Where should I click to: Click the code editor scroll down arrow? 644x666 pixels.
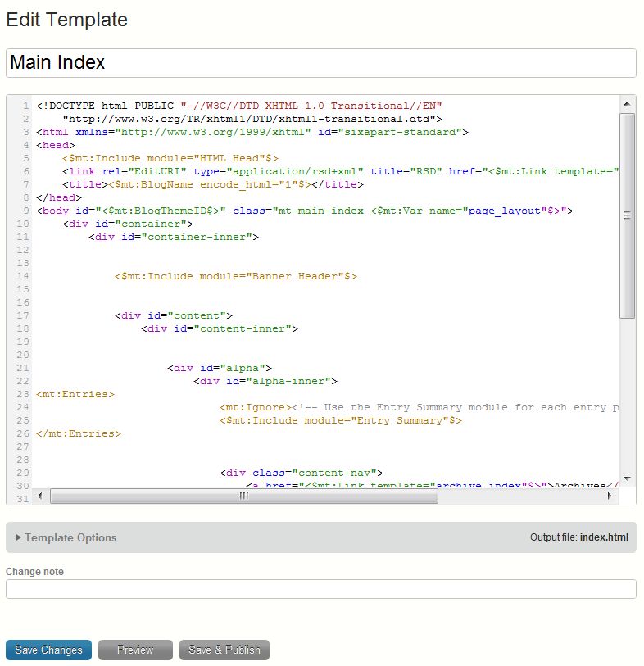tap(627, 478)
